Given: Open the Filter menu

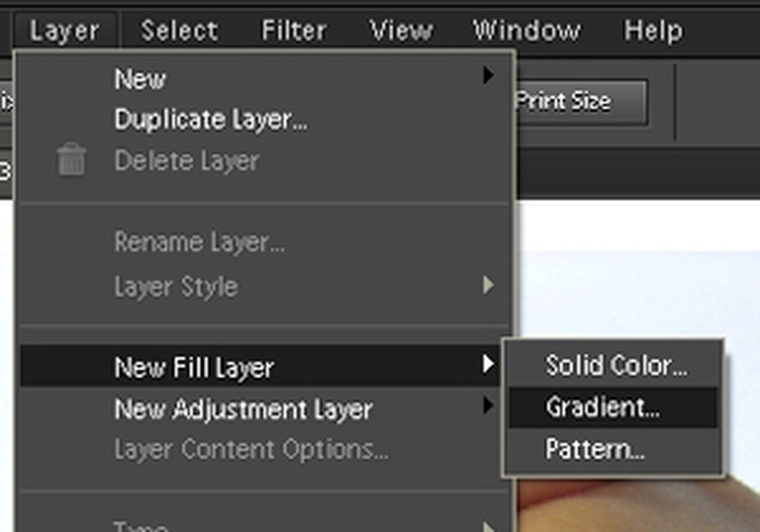Looking at the screenshot, I should 293,31.
